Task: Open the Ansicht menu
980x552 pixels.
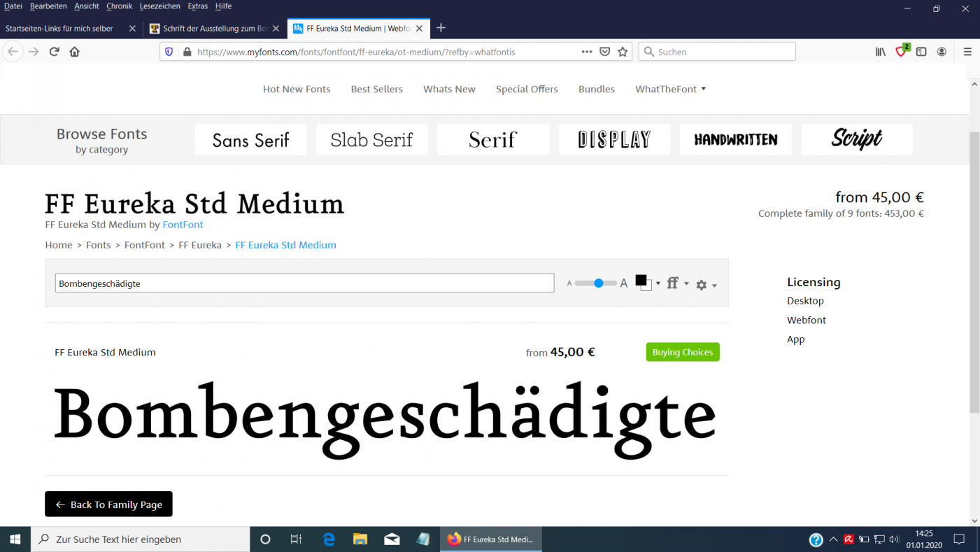Action: point(87,6)
